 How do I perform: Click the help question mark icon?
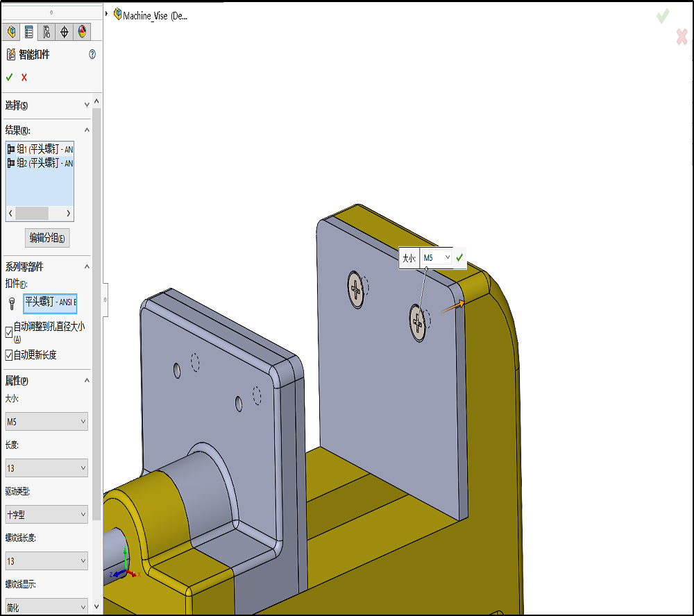[92, 54]
